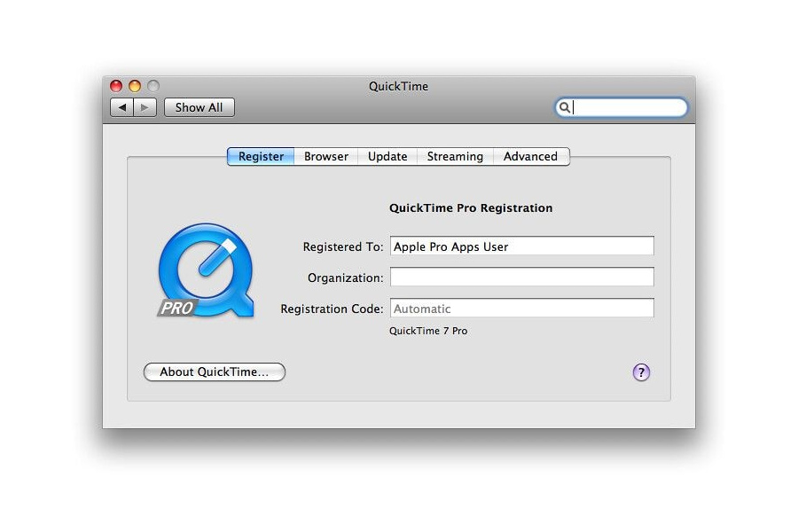Click the Registration Code label
Viewport: 798px width, 532px height.
tap(332, 309)
